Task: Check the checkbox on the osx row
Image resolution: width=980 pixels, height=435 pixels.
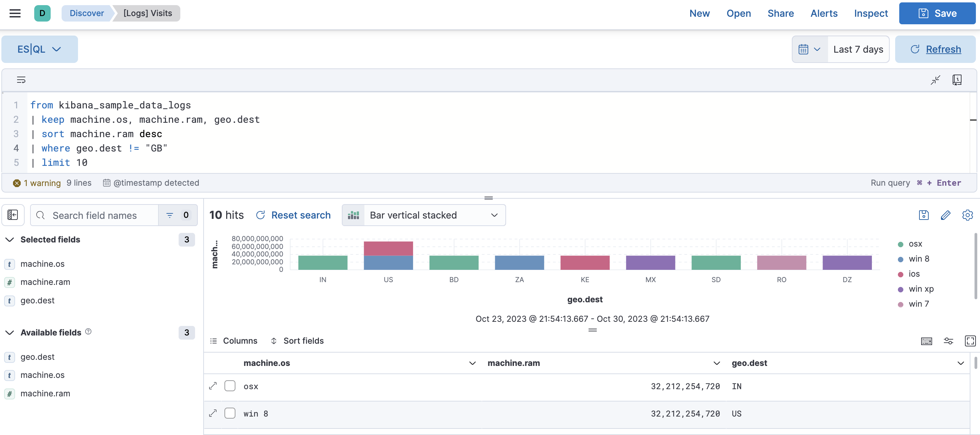Action: point(230,385)
